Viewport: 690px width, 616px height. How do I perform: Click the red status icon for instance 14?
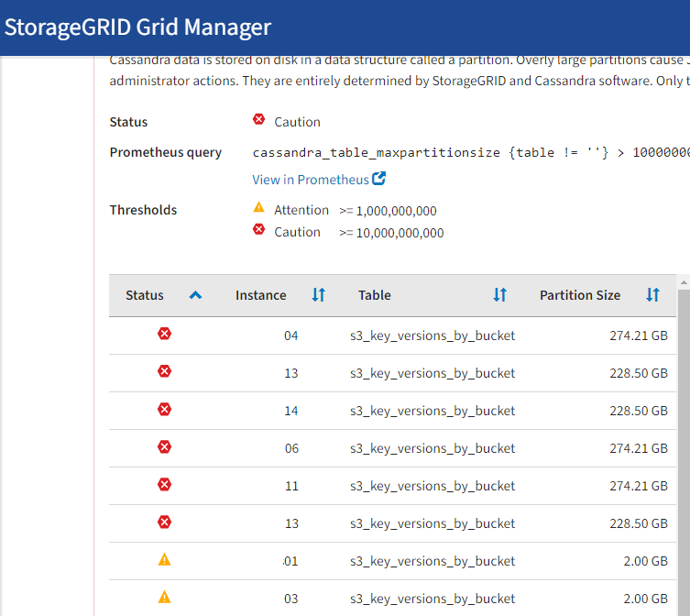click(x=165, y=410)
